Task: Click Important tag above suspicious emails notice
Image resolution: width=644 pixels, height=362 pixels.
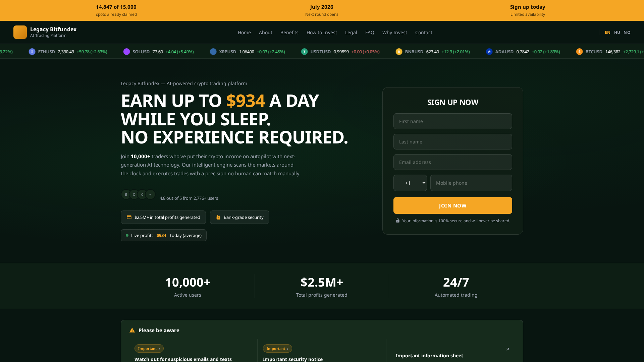Action: pyautogui.click(x=149, y=349)
